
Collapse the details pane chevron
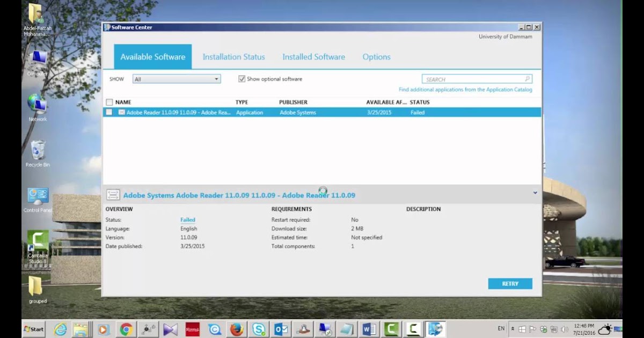[535, 193]
